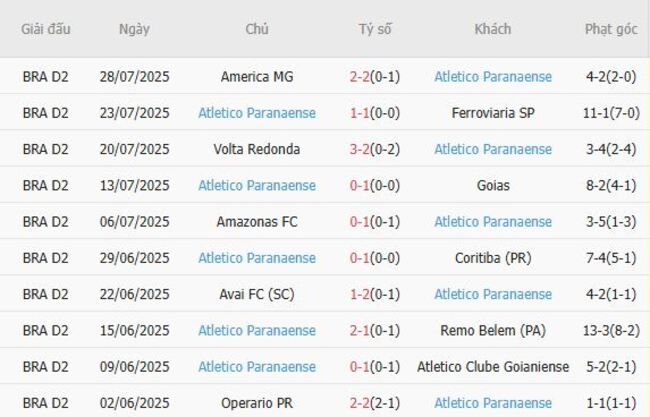The image size is (650, 417).
Task: Open the 2-2 score of America MG match
Action: coord(363,76)
